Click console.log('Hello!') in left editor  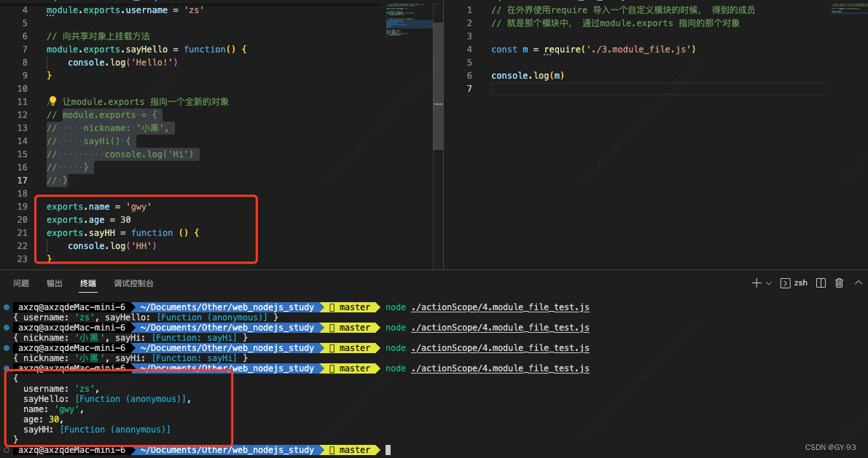[122, 63]
